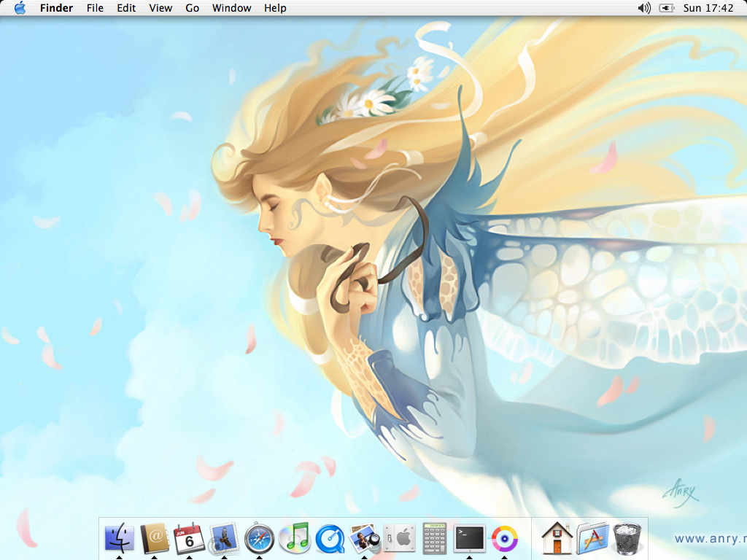
Task: Open the Help menu
Action: [275, 8]
